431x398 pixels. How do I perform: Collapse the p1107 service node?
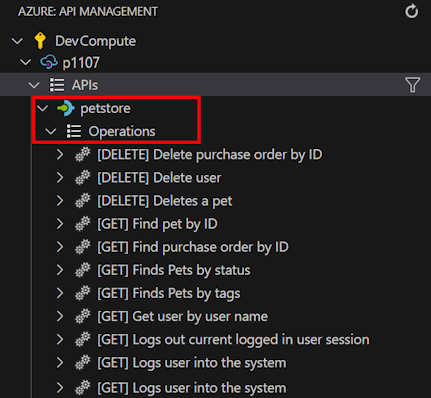click(x=26, y=62)
